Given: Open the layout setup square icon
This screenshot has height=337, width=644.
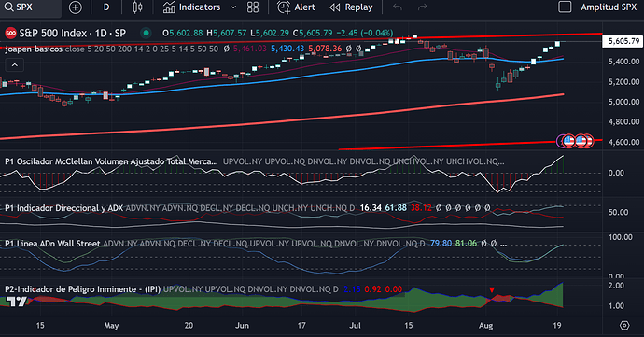Looking at the screenshot, I should coord(566,7).
